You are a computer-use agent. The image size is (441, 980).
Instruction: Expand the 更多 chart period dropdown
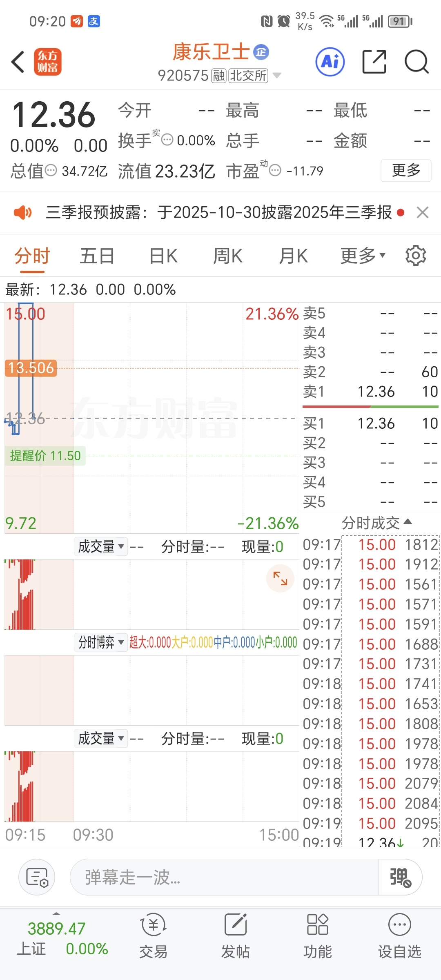click(x=363, y=256)
